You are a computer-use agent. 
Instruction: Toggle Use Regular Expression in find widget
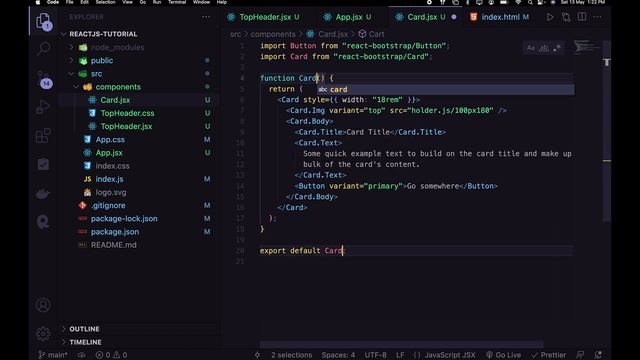tap(557, 48)
